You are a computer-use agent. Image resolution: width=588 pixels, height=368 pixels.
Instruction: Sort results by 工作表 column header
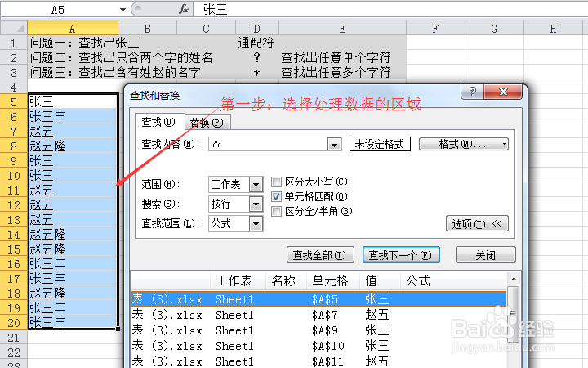[238, 280]
